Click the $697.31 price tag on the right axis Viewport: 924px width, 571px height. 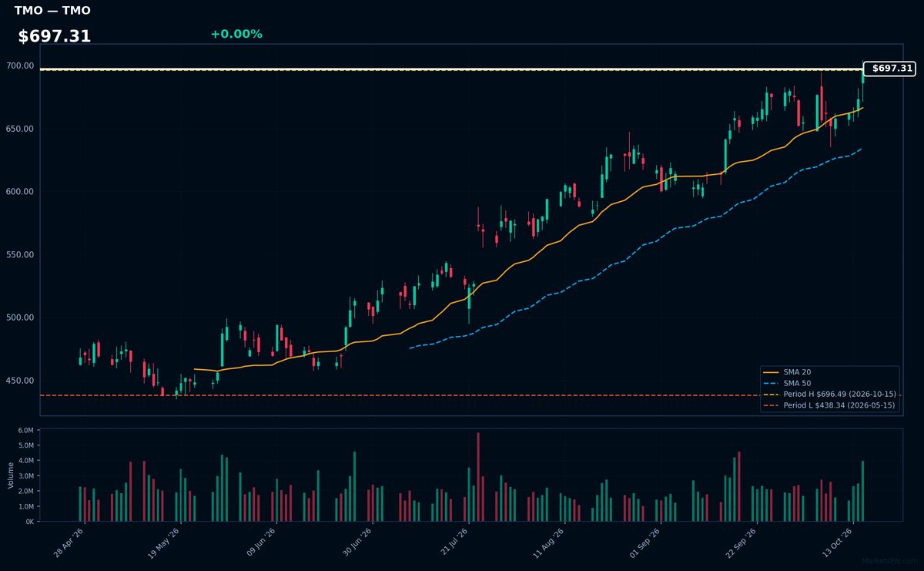[889, 69]
